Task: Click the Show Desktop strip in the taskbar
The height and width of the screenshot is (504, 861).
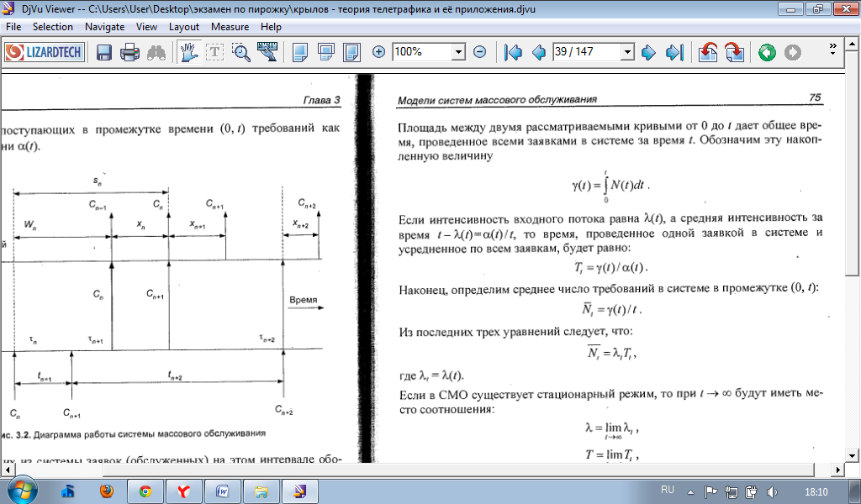Action: pyautogui.click(x=857, y=491)
